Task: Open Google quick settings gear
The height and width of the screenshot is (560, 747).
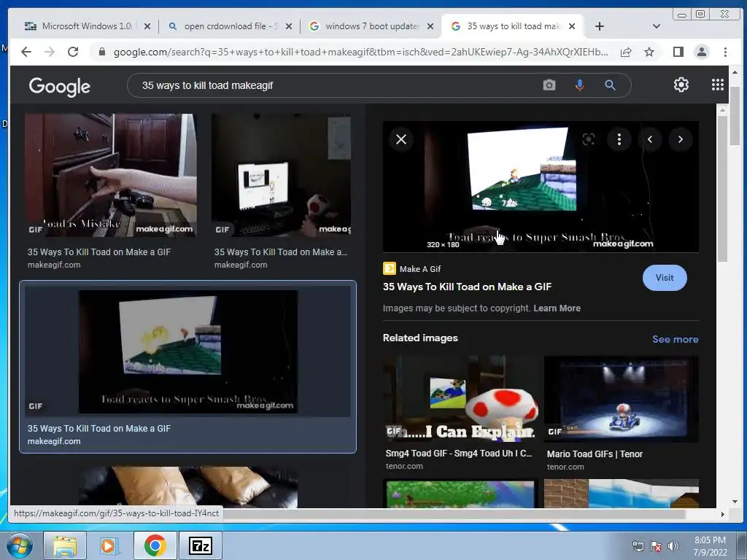Action: tap(681, 85)
